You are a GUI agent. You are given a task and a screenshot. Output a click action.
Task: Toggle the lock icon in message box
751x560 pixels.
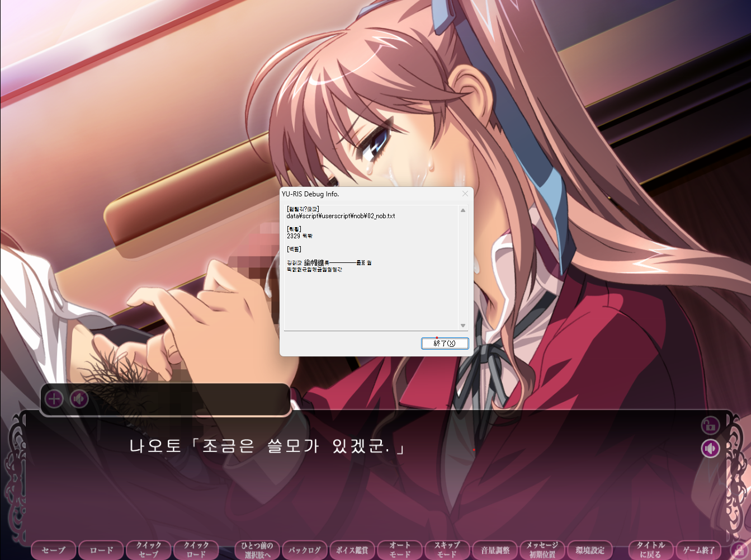[x=710, y=426]
